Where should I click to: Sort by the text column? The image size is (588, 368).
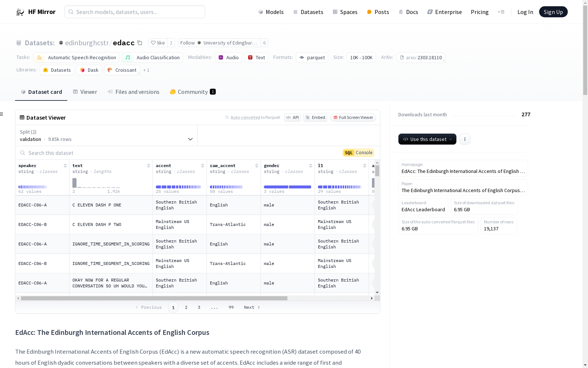pos(148,166)
